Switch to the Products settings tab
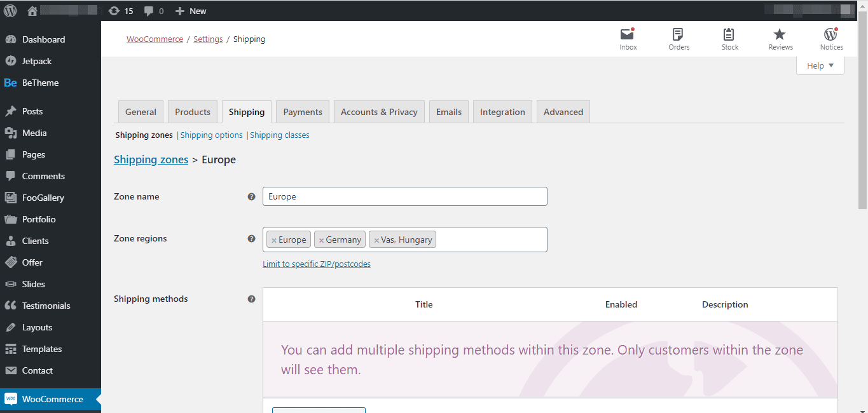 (x=193, y=112)
